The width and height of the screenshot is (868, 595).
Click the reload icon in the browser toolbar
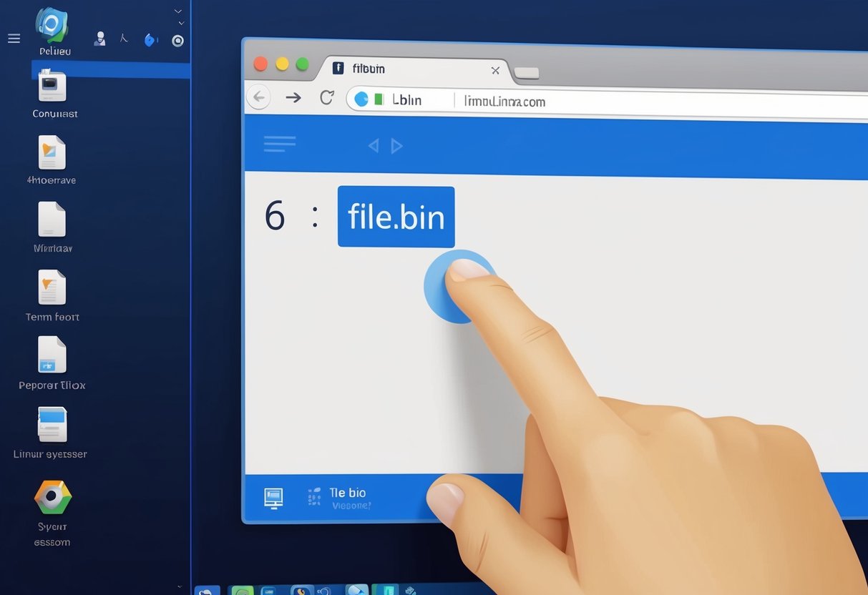point(327,97)
